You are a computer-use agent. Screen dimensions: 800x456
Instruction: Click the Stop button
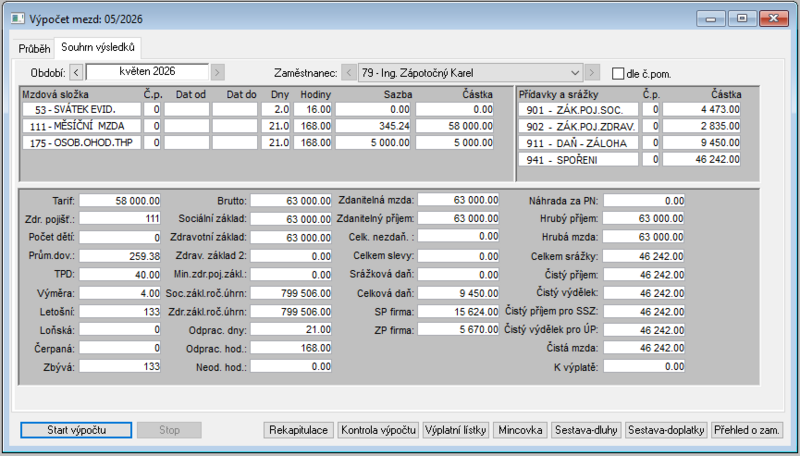(169, 430)
